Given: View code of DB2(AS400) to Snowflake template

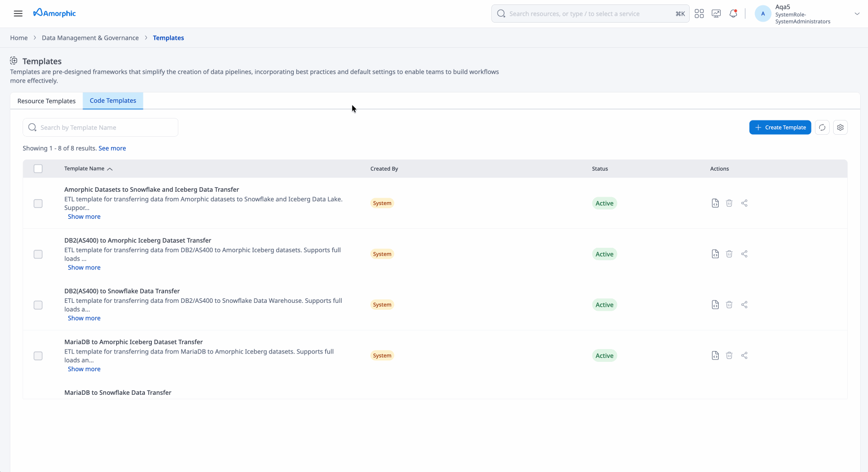Looking at the screenshot, I should click(x=715, y=305).
